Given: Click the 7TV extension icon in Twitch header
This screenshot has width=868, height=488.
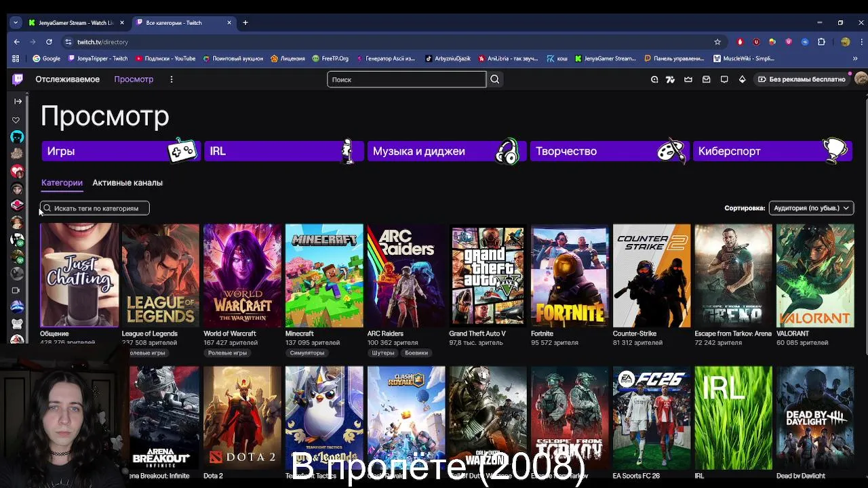Looking at the screenshot, I should [671, 79].
